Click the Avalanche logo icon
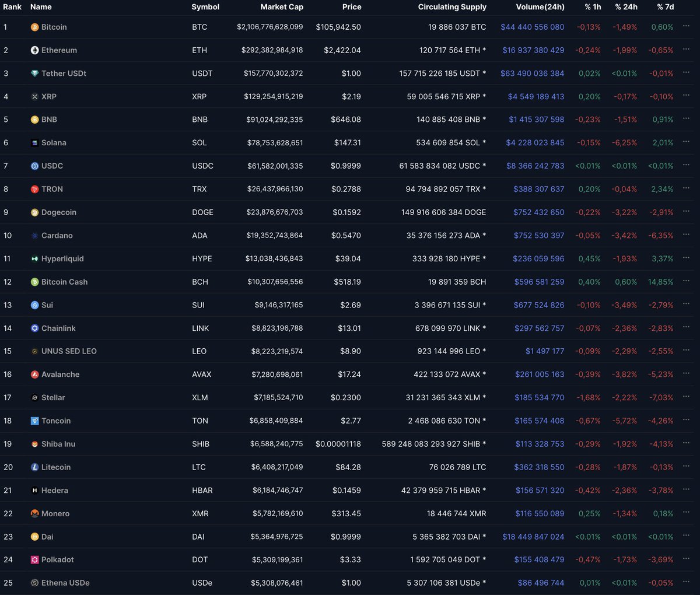The image size is (700, 595). point(34,374)
